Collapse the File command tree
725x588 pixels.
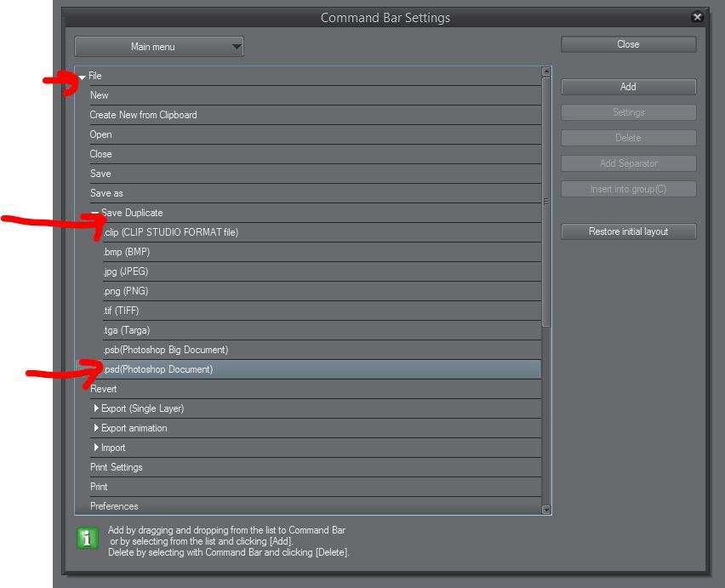click(83, 76)
